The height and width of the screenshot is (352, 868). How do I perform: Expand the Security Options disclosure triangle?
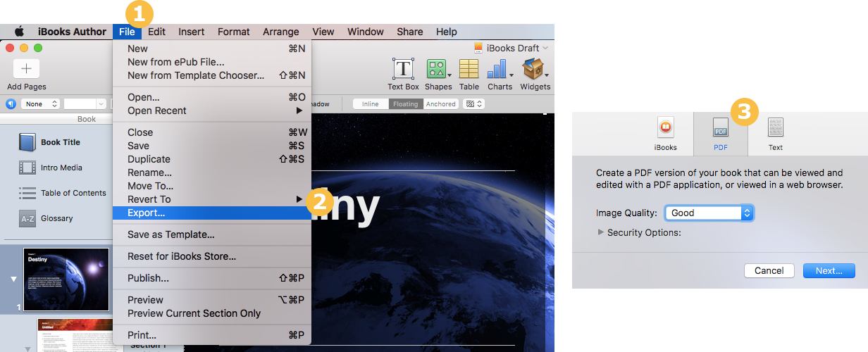[x=601, y=232]
